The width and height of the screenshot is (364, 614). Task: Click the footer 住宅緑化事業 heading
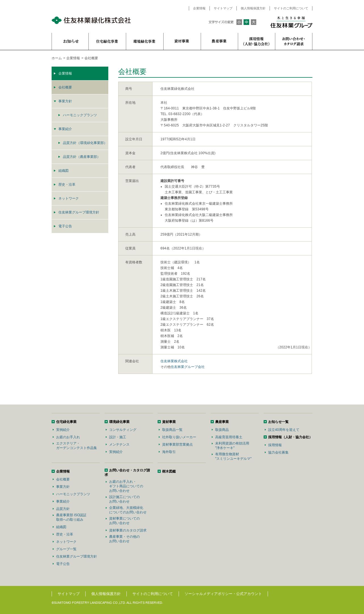click(x=66, y=422)
